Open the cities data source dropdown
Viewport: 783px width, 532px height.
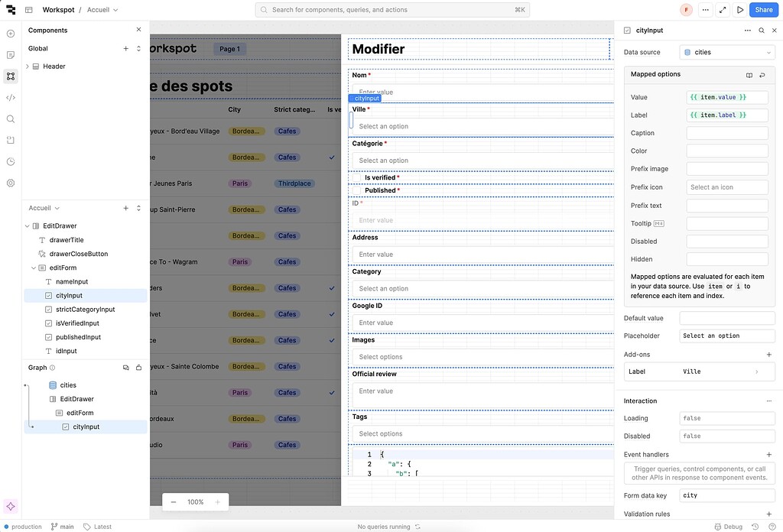point(727,51)
